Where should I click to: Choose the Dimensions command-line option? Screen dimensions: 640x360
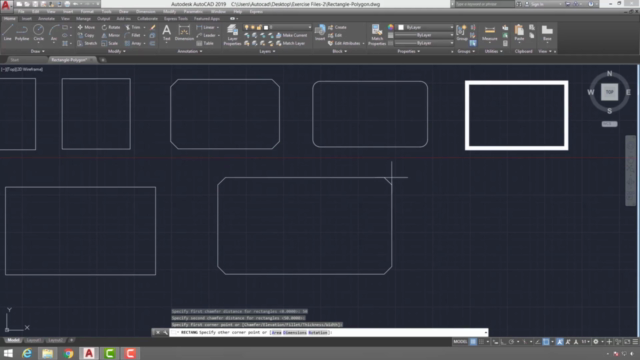(294, 333)
